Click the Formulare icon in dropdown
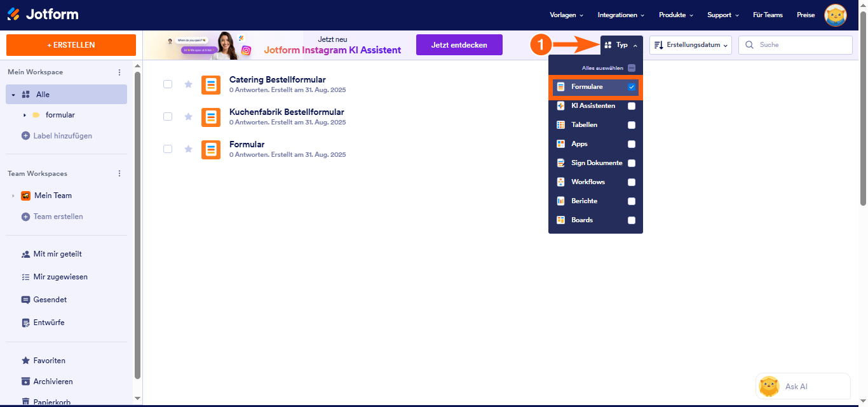This screenshot has height=407, width=868. coord(560,87)
